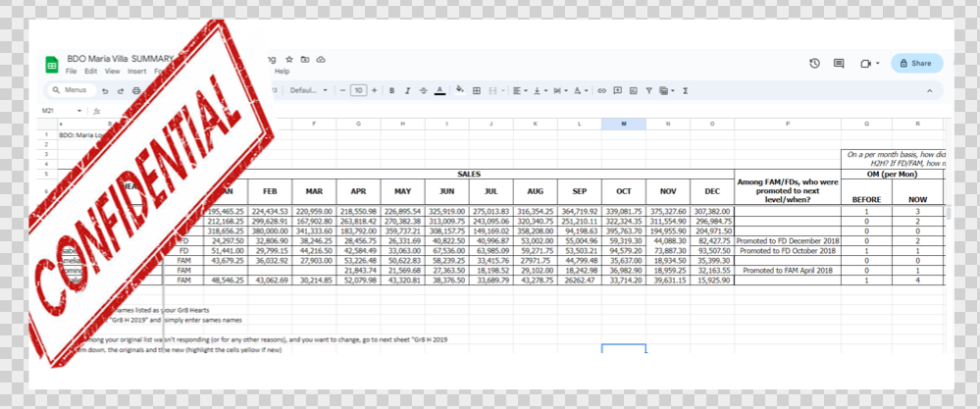Decrease font size with minus button
Viewport: 980px width, 409px height.
343,90
